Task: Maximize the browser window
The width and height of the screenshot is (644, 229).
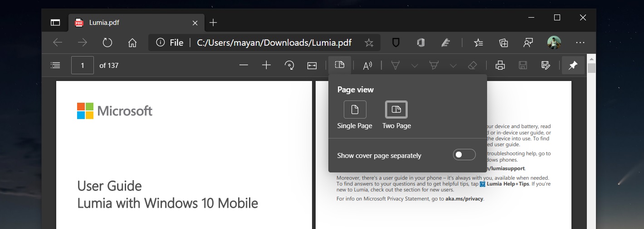Action: [557, 18]
